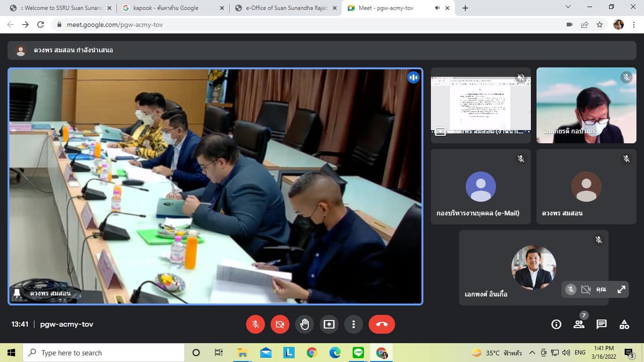644x362 pixels.
Task: Click the Present now screen share icon
Action: point(329,324)
